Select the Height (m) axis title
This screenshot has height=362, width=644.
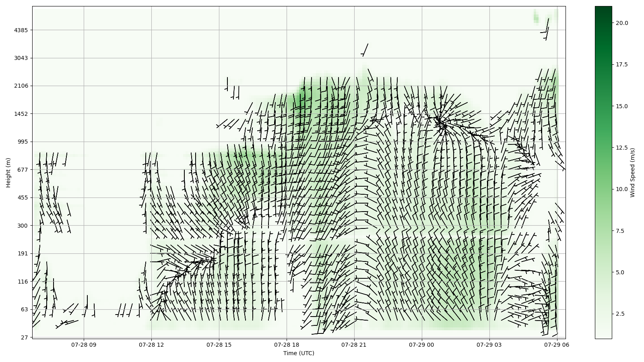8,173
